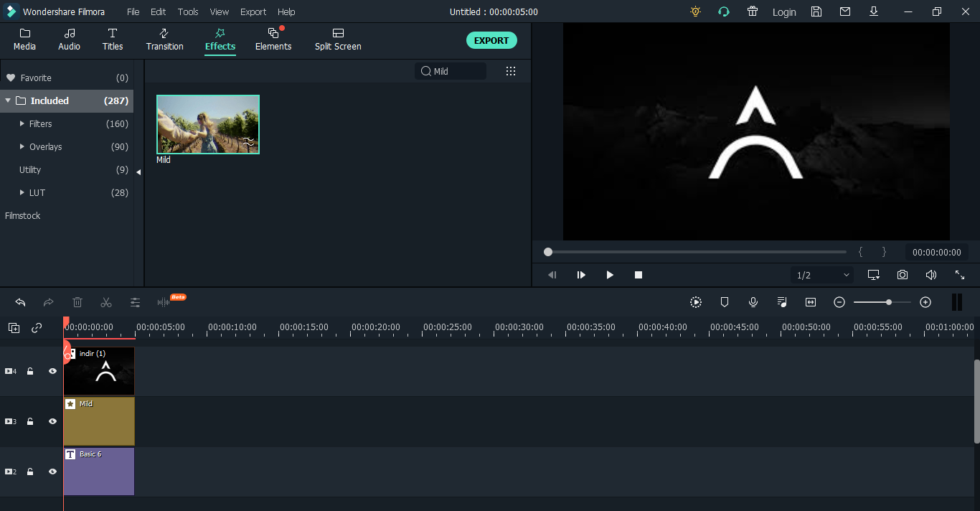This screenshot has width=980, height=511.
Task: Click the lightbulb tips icon
Action: [x=695, y=11]
